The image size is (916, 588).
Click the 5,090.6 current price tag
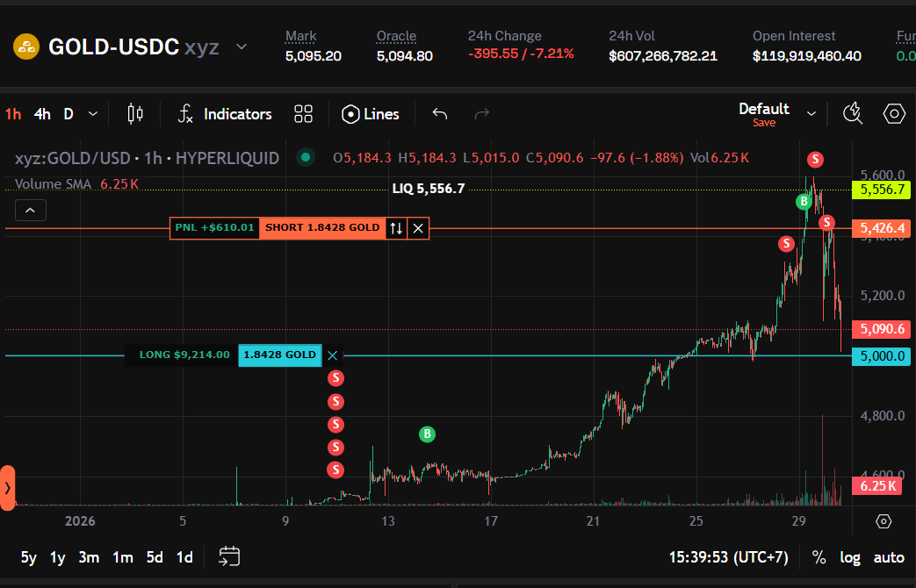tap(881, 329)
